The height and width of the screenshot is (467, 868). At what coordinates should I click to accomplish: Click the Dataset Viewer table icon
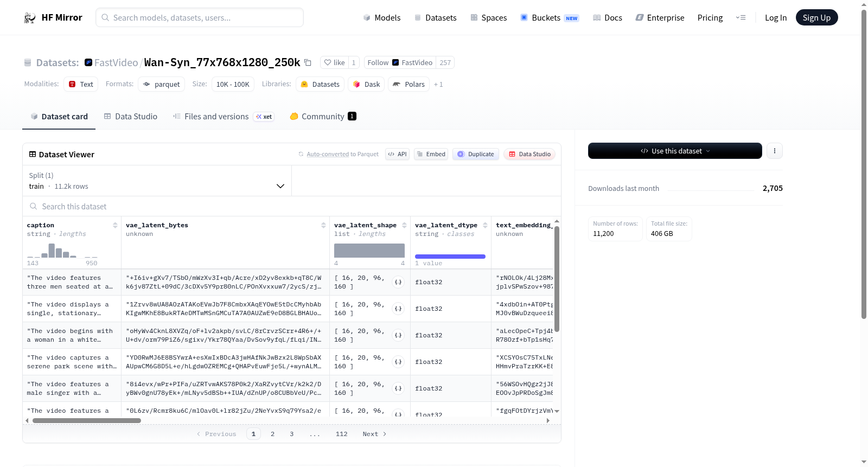click(33, 155)
